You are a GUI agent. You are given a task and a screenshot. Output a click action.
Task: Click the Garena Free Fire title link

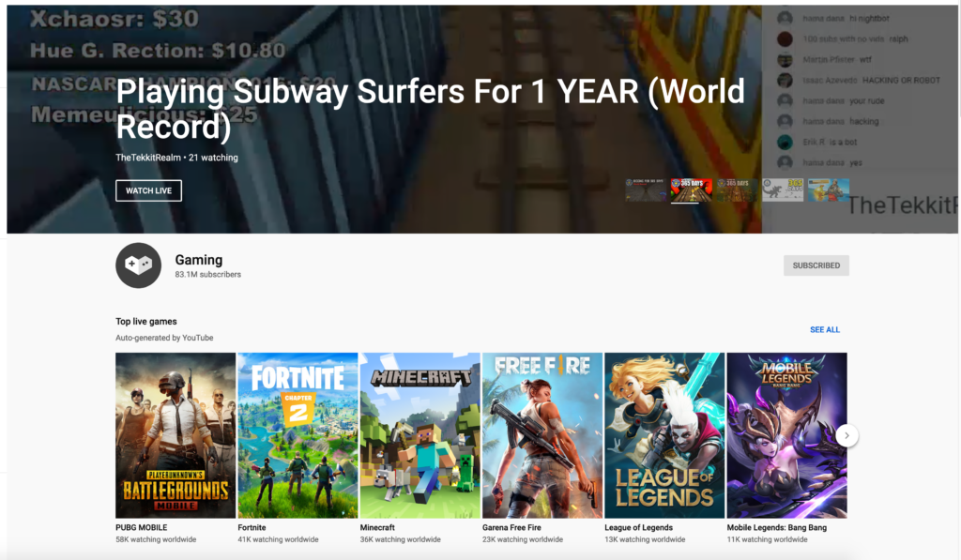(x=511, y=527)
